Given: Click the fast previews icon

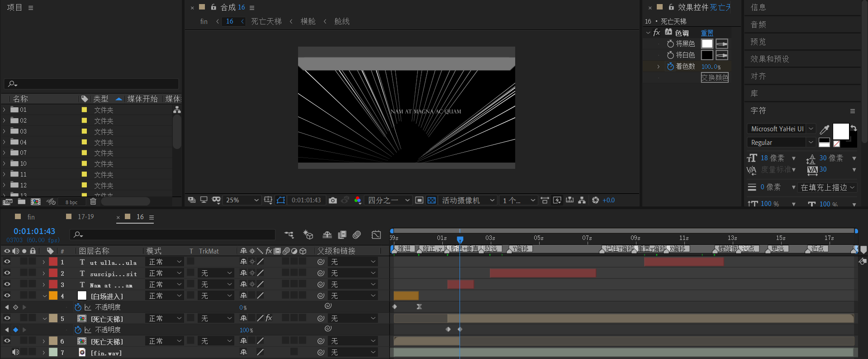Looking at the screenshot, I should coord(557,200).
